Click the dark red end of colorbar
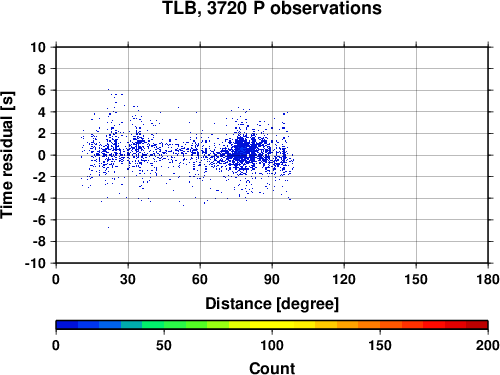The height and width of the screenshot is (375, 500). pos(477,325)
